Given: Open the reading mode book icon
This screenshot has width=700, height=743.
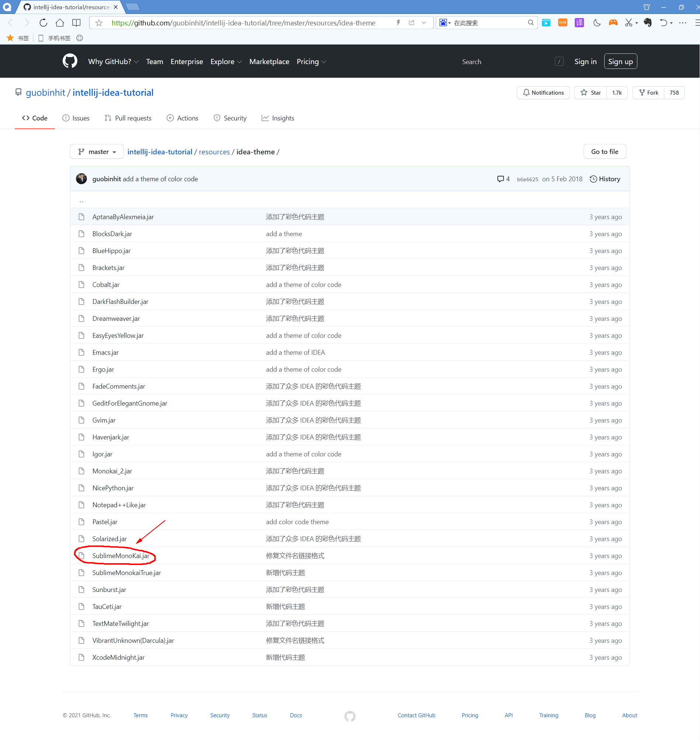Looking at the screenshot, I should click(x=76, y=23).
